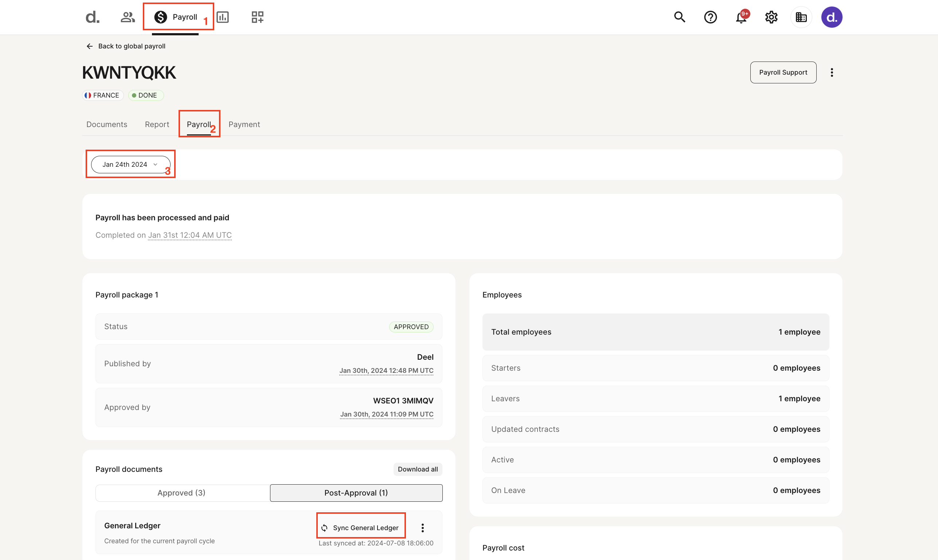Viewport: 938px width, 560px height.
Task: Select the Approved (3) documents filter
Action: coord(181,492)
